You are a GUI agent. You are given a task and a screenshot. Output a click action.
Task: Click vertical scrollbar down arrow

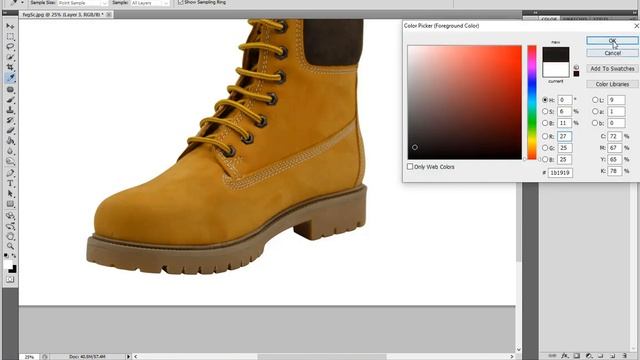click(x=519, y=349)
